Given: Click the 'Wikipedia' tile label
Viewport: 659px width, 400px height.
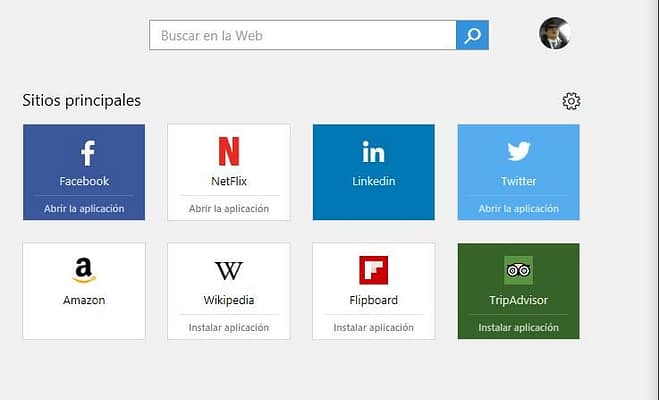Looking at the screenshot, I should (x=229, y=300).
